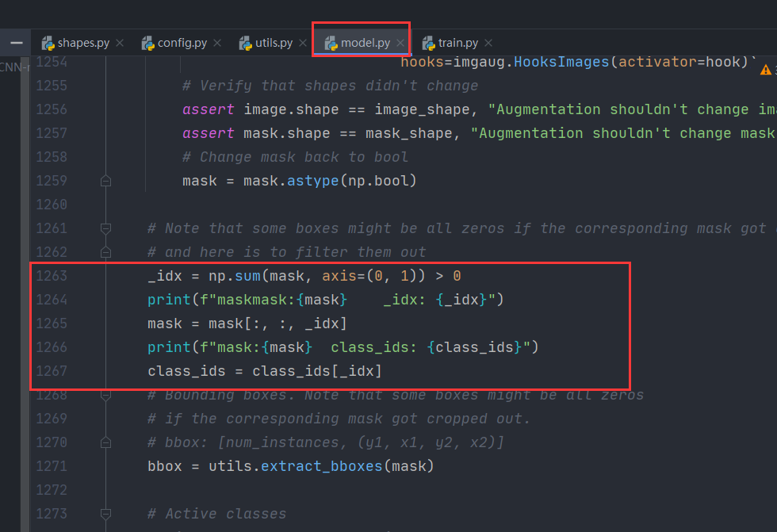Click the Python icon on the utils.py tab
The width and height of the screenshot is (777, 532).
[246, 42]
